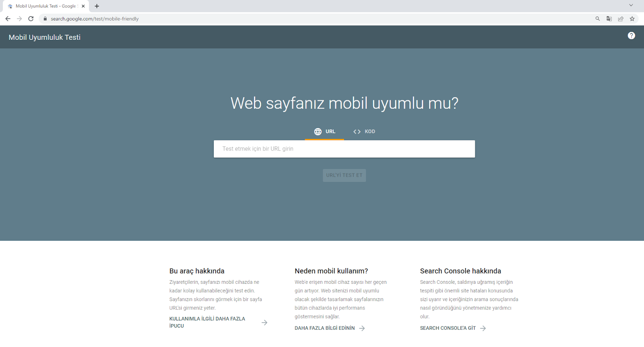
Task: Close the Mobil Uyumluluk Testi tab
Action: (83, 6)
